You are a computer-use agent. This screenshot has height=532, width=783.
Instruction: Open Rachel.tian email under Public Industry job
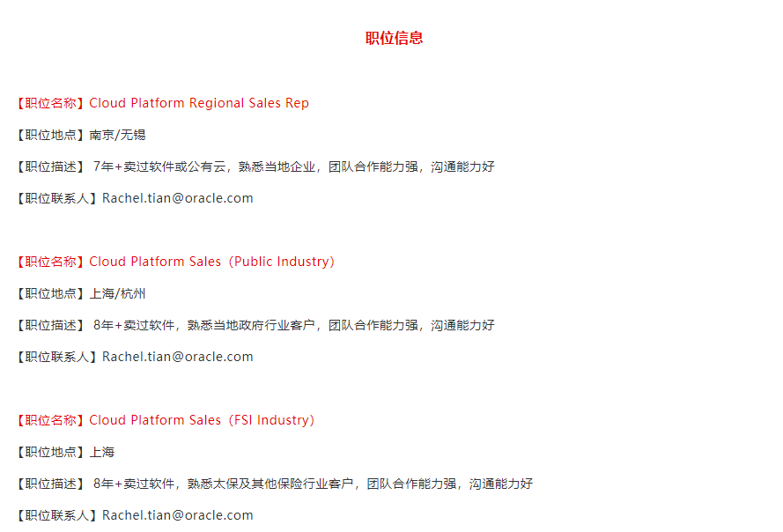coord(177,357)
